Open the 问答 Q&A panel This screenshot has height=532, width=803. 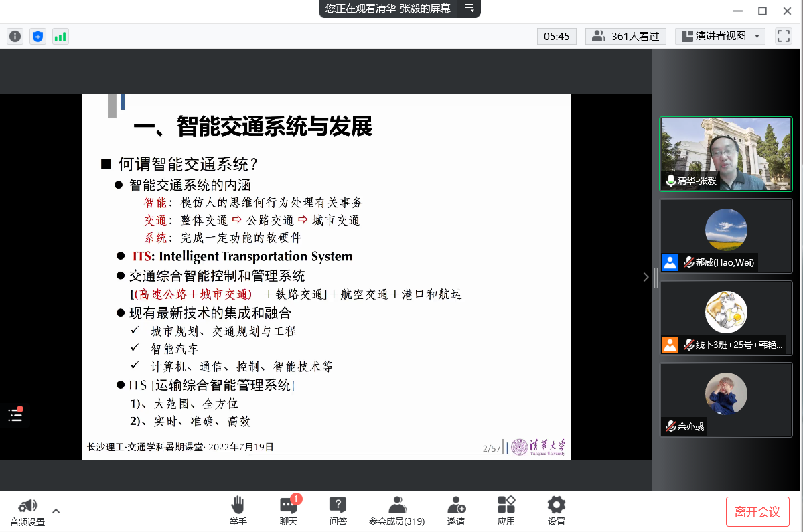coord(338,511)
